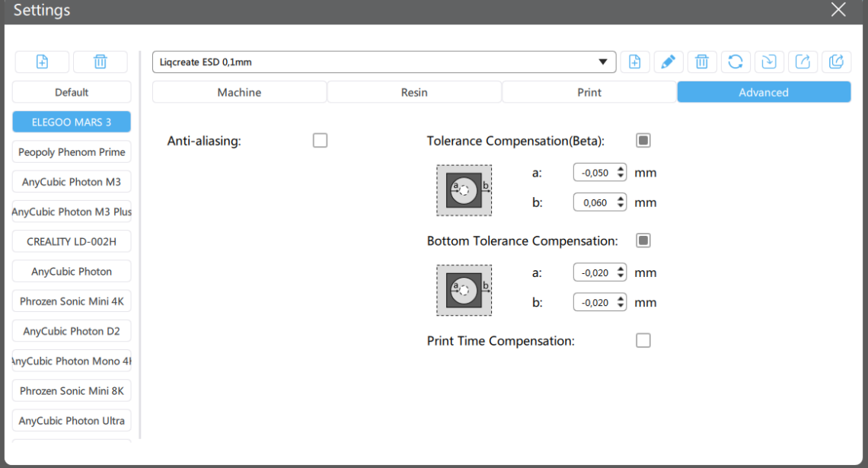Viewport: 868px width, 468px height.
Task: Decrease Bottom Tolerance Compensation b value with down arrow
Action: point(621,306)
